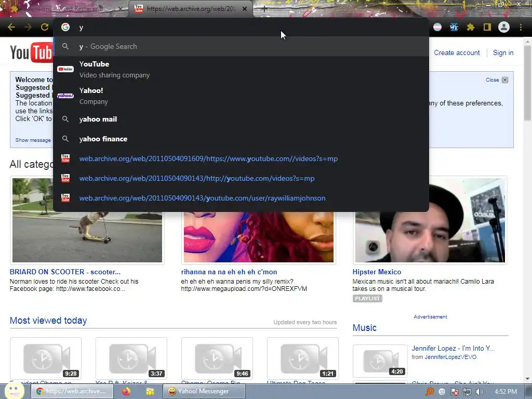Choose the YouTube video sharing company suggestion

tap(241, 69)
